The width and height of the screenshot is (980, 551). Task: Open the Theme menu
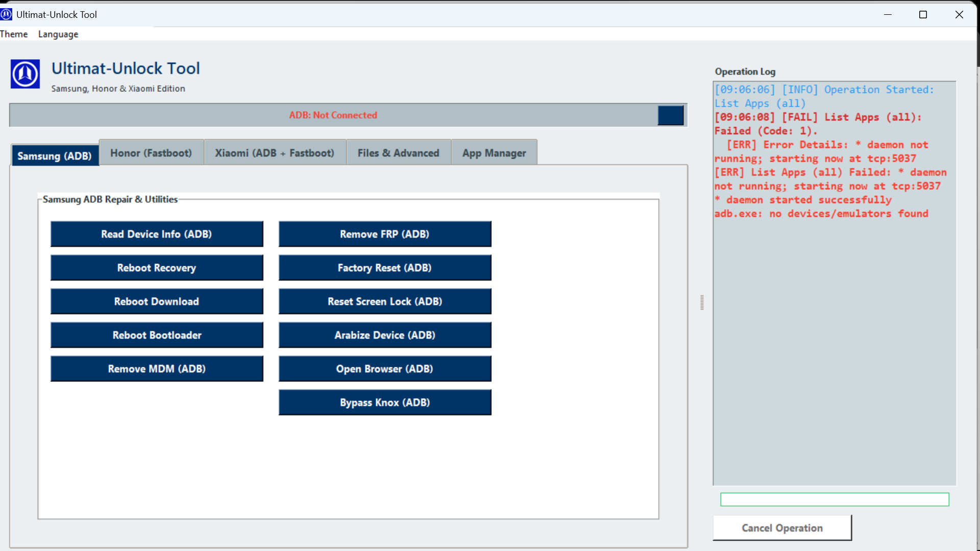(x=14, y=34)
